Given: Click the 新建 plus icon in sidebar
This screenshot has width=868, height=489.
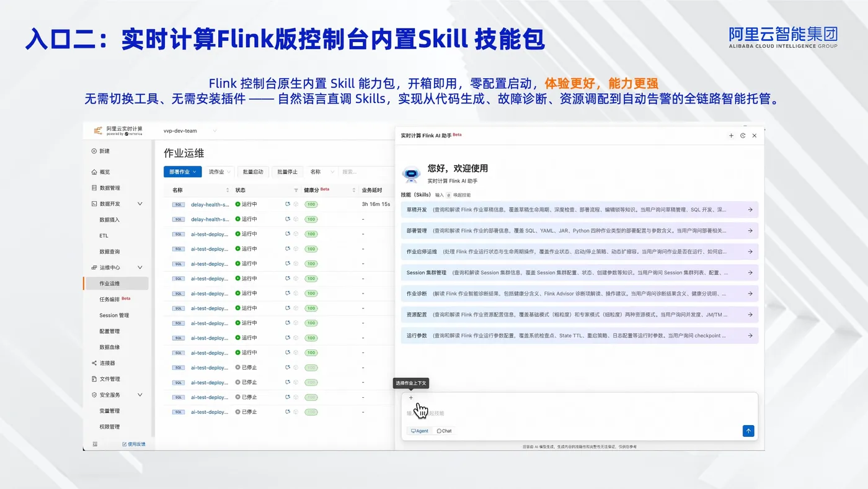Looking at the screenshot, I should tap(94, 151).
